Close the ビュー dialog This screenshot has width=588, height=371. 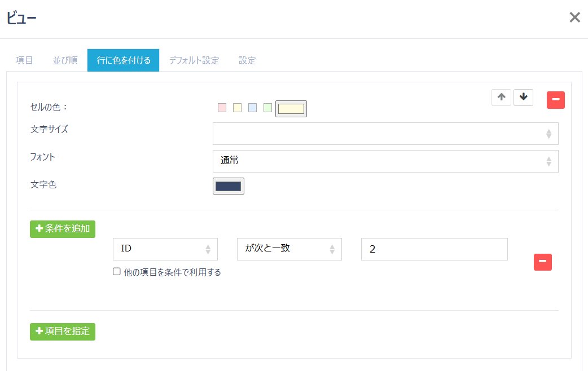[x=574, y=17]
